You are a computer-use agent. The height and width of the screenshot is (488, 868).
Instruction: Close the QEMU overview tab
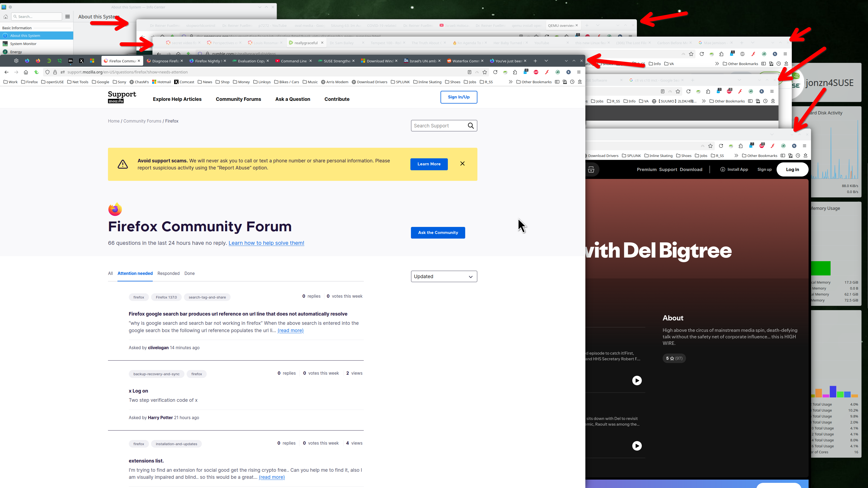(576, 25)
